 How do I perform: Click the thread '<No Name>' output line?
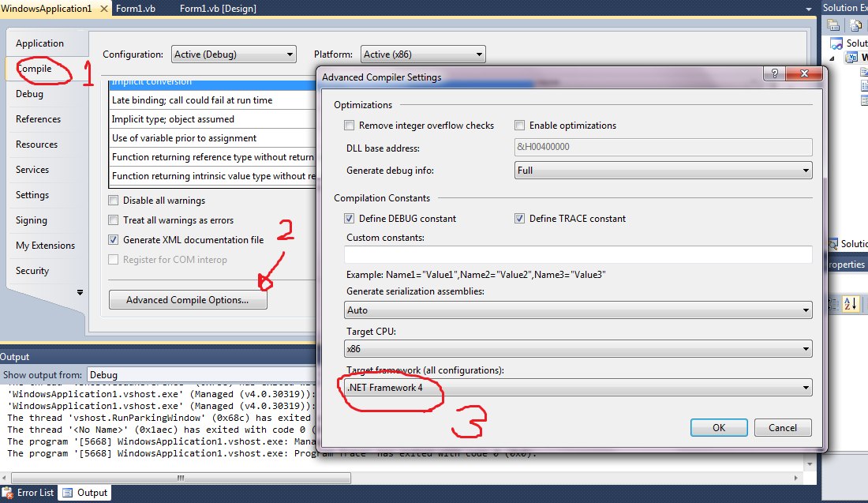[x=161, y=430]
